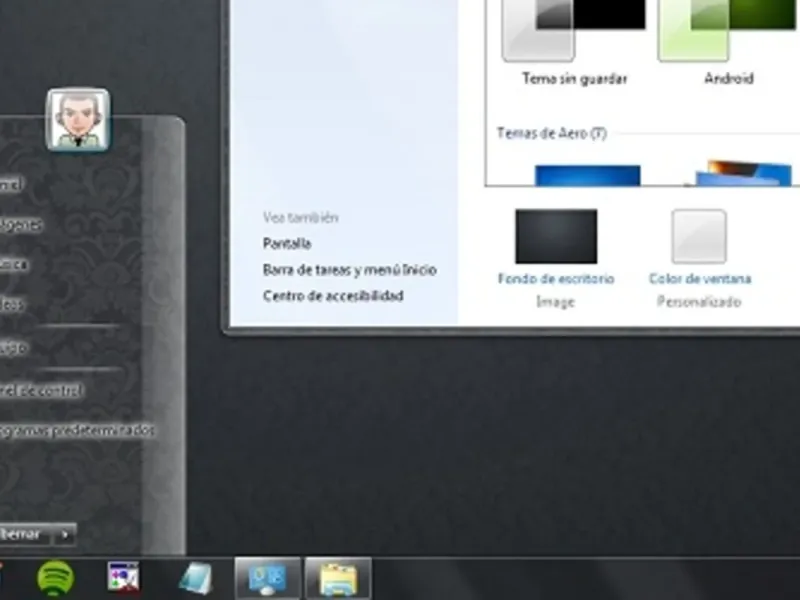Open the Notepad taskbar icon

pyautogui.click(x=195, y=579)
